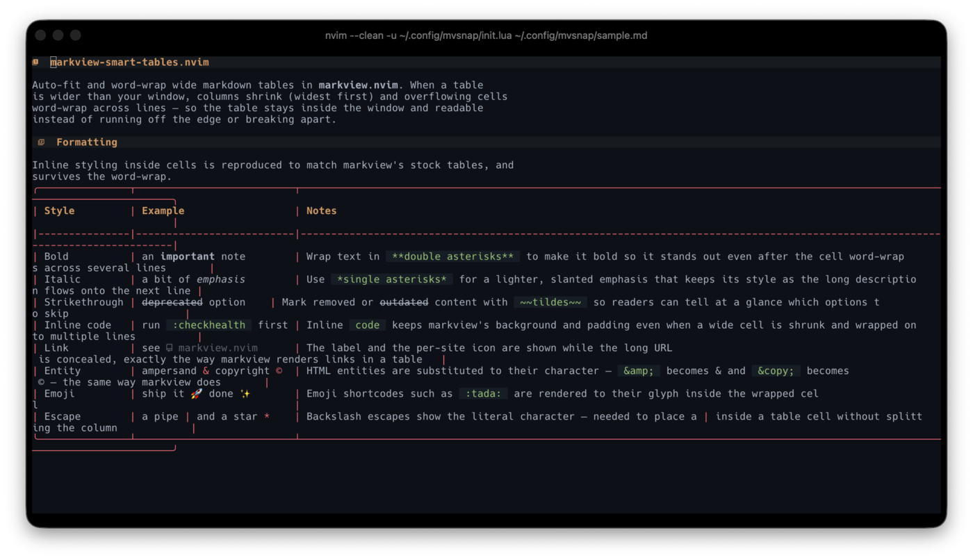973x560 pixels.
Task: Click the "Link" cell in the Style column
Action: click(56, 348)
